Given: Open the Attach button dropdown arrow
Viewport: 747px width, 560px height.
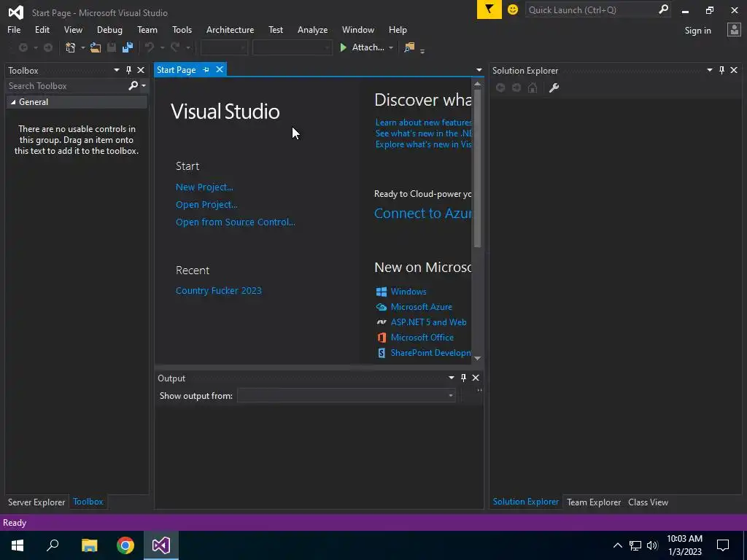Looking at the screenshot, I should pos(391,47).
